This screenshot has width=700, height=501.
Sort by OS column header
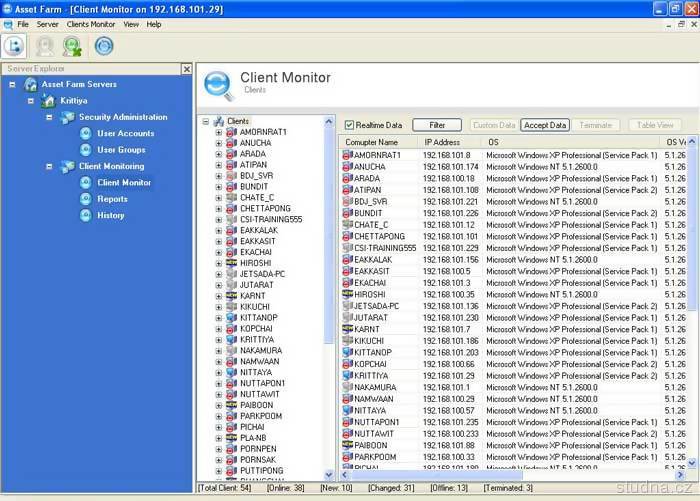coord(571,142)
